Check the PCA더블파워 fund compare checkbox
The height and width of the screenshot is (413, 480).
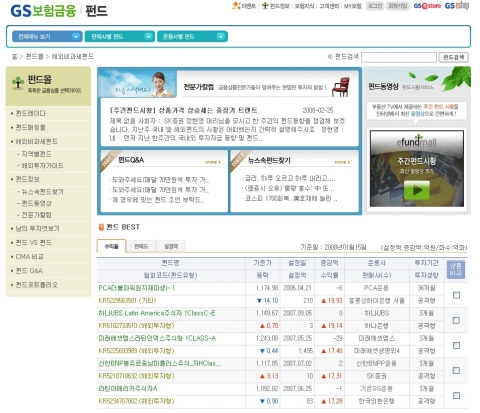456,295
